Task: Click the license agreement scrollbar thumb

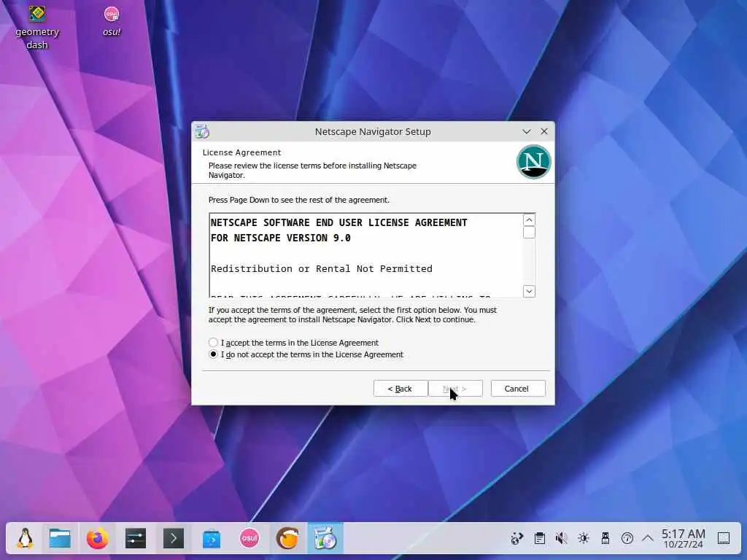Action: tap(529, 232)
